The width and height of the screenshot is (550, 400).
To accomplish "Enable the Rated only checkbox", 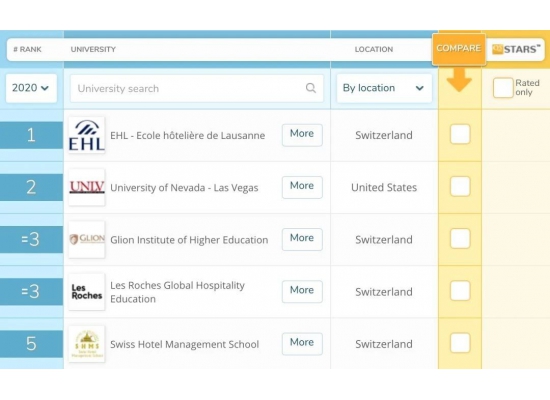I will click(503, 88).
